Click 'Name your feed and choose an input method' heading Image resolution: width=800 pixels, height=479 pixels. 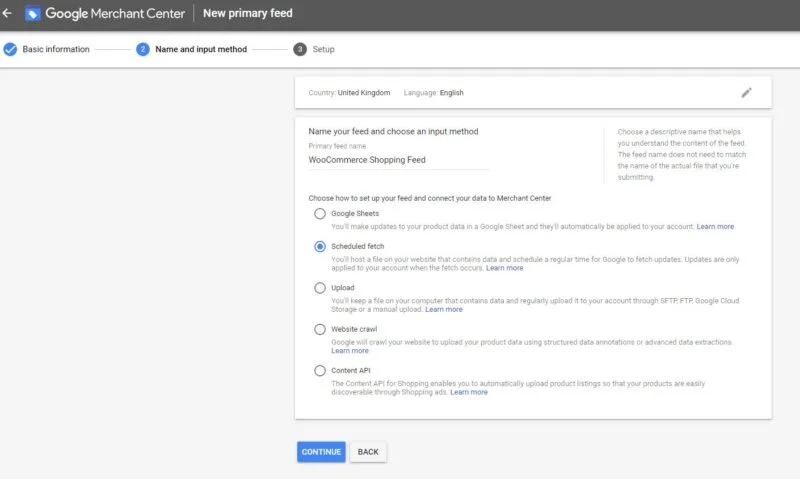(x=393, y=132)
